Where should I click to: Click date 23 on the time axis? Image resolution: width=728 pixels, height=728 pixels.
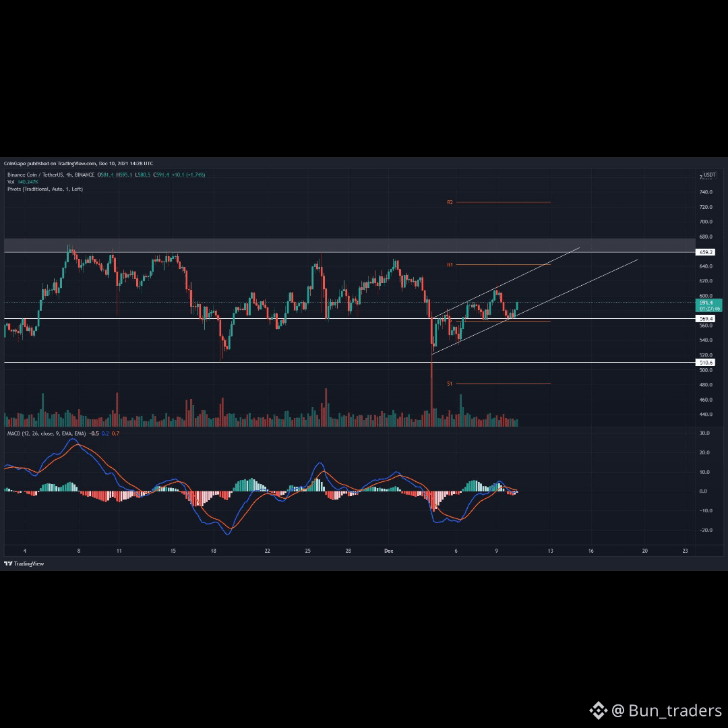[686, 551]
